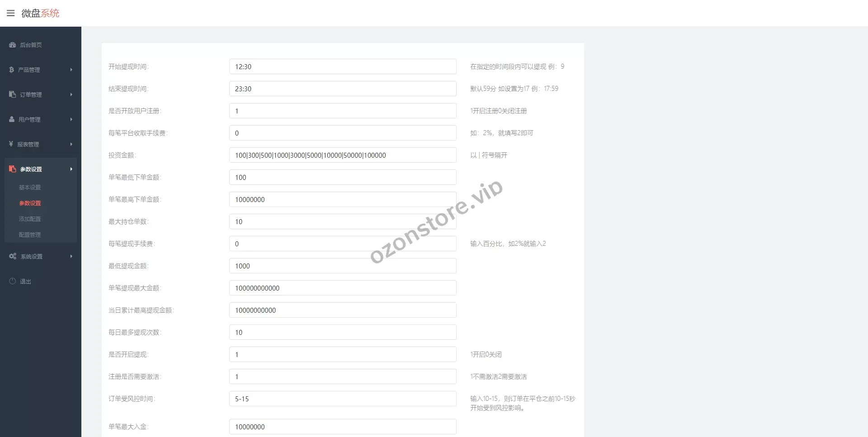Screen dimensions: 868x437
Task: Click the 微盘系统 logo text
Action: click(40, 13)
